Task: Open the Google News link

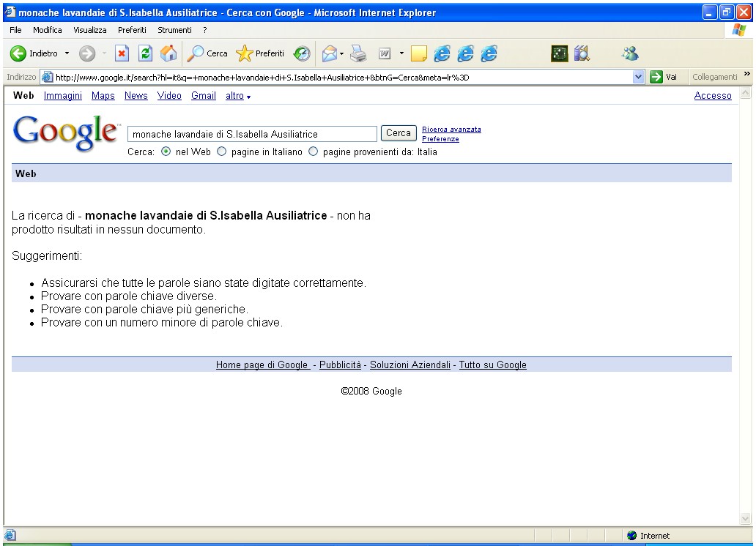Action: pos(136,95)
